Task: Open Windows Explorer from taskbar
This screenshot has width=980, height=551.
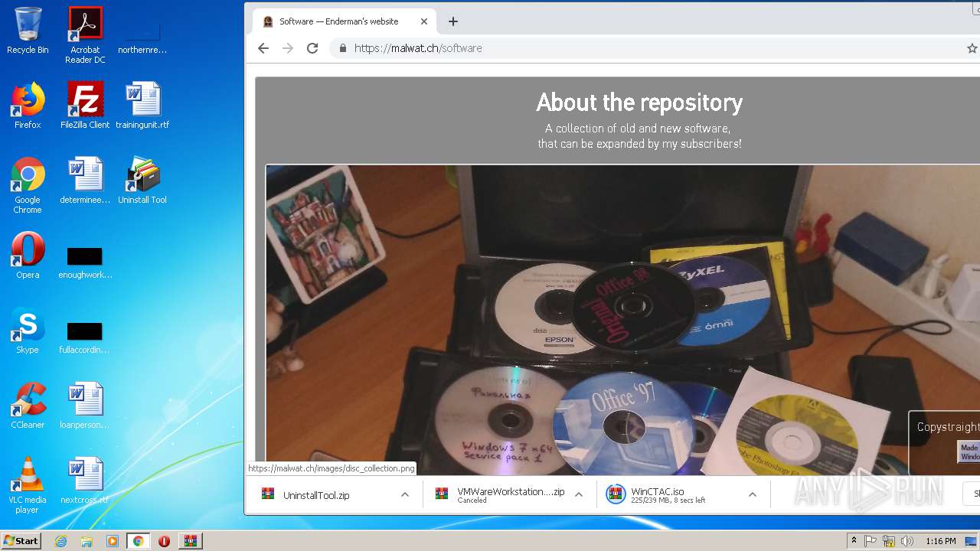Action: [87, 541]
